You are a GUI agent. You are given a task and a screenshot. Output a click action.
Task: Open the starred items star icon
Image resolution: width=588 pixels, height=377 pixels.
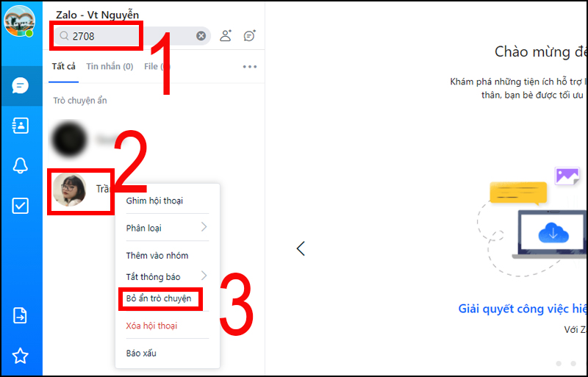(x=21, y=356)
